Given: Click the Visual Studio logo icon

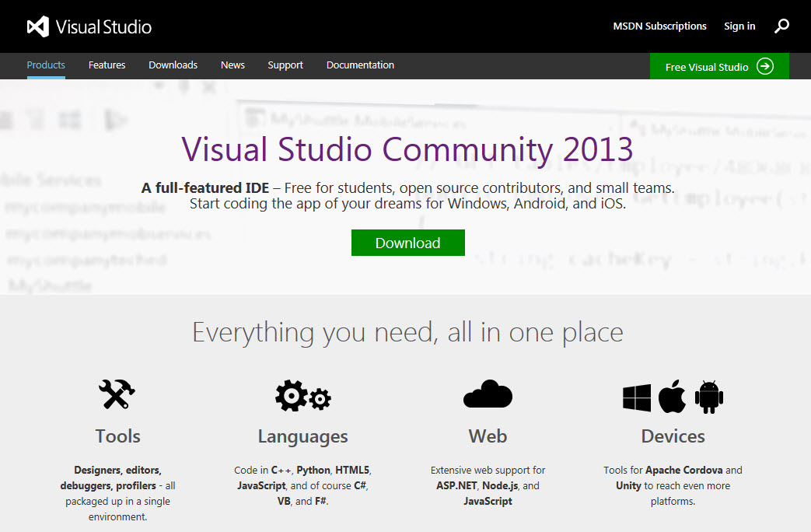Looking at the screenshot, I should click(38, 26).
